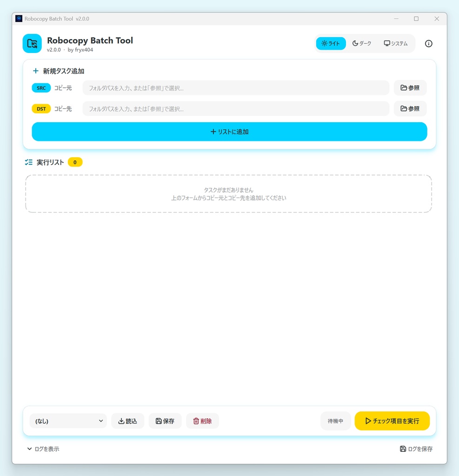Maximize the Robocopy Batch Tool window

click(x=416, y=19)
